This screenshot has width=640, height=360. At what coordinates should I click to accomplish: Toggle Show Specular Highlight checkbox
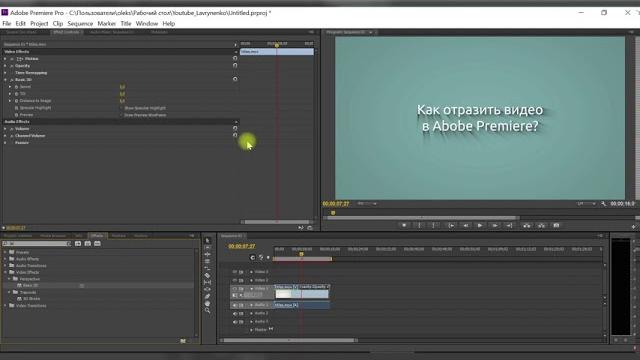(x=122, y=108)
